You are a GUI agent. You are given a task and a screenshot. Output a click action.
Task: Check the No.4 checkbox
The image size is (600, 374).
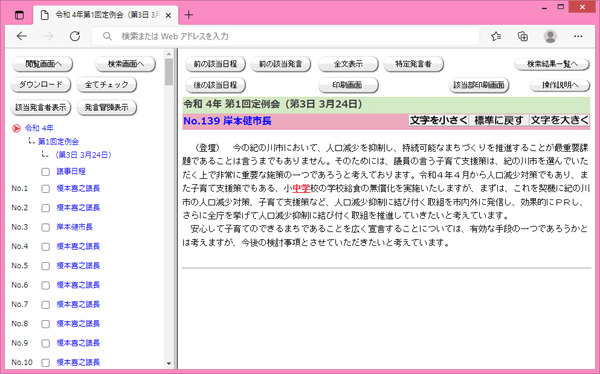click(x=46, y=247)
